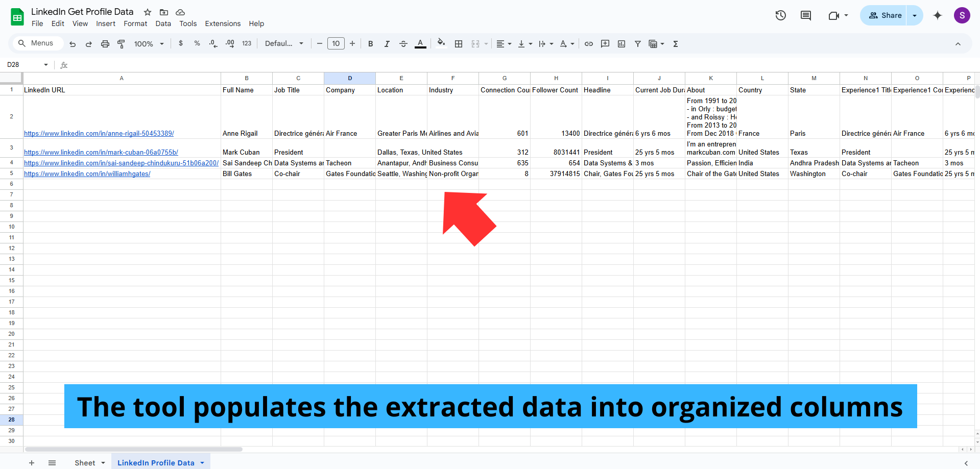The height and width of the screenshot is (469, 980).
Task: Open version history clock icon
Action: tap(780, 15)
